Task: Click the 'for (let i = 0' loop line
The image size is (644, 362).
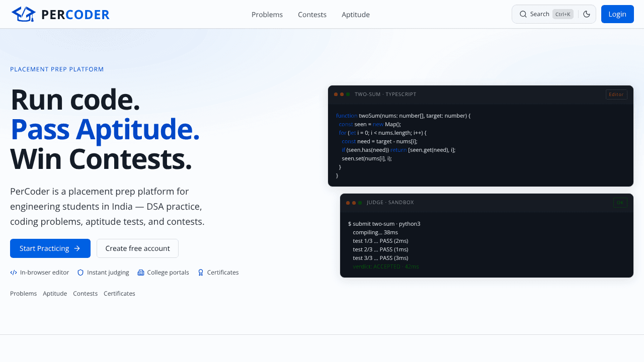Action: pos(382,133)
